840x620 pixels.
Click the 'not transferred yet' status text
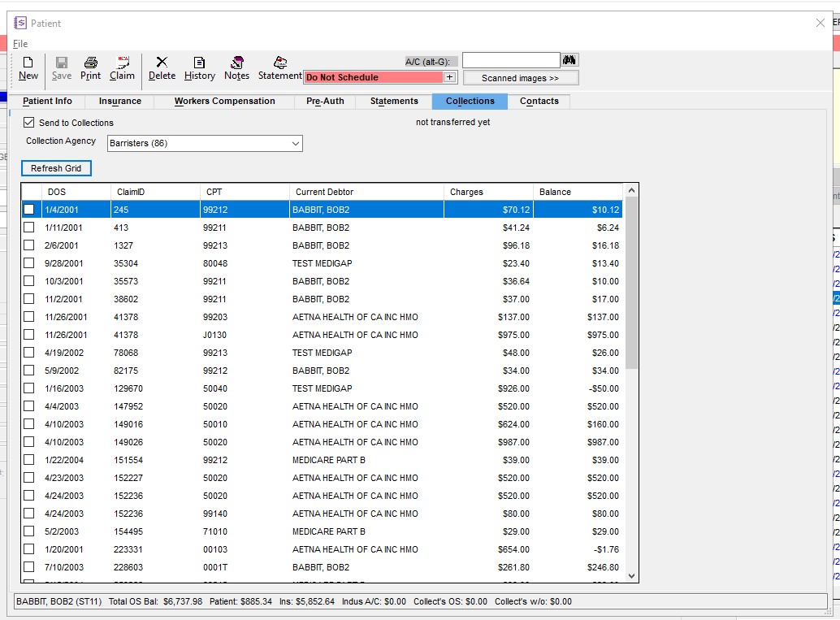452,122
